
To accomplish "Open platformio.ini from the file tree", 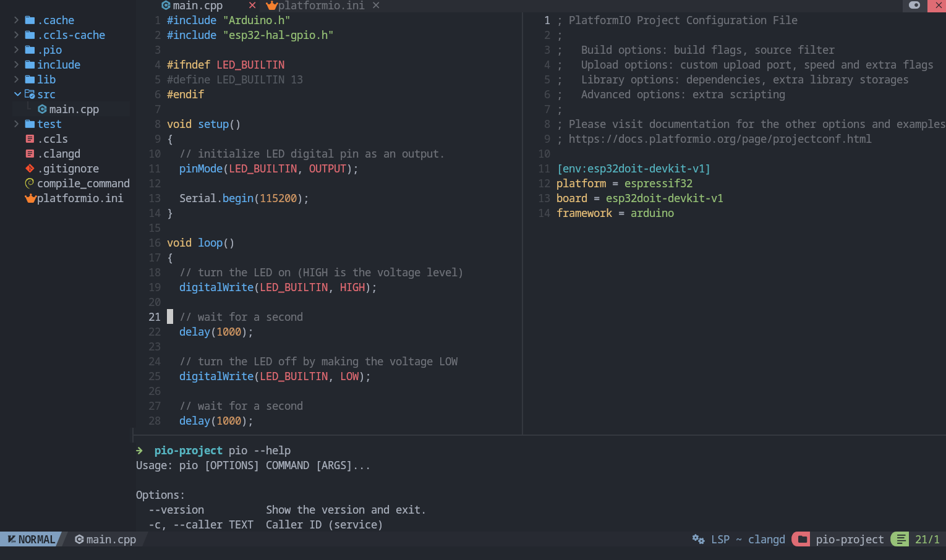I will pos(80,198).
